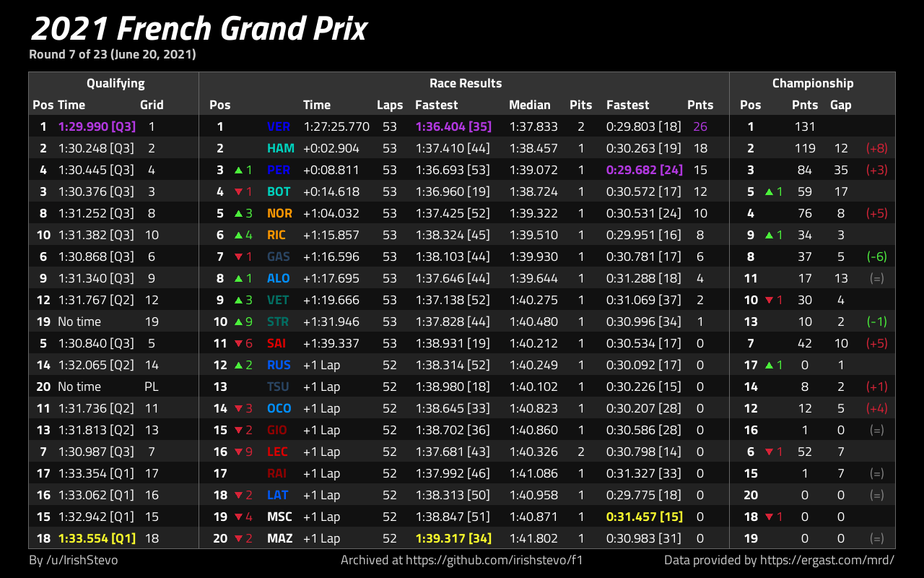924x578 pixels.
Task: Click the green up arrow beside STR
Action: [238, 322]
